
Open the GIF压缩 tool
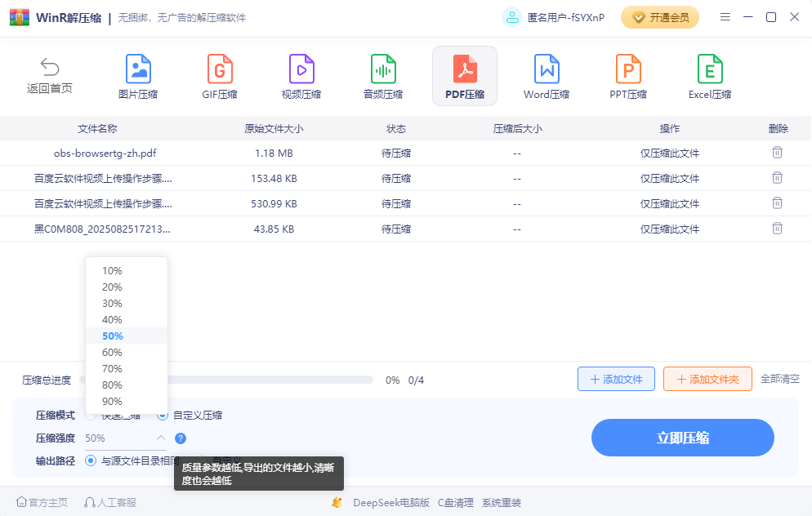pos(220,75)
